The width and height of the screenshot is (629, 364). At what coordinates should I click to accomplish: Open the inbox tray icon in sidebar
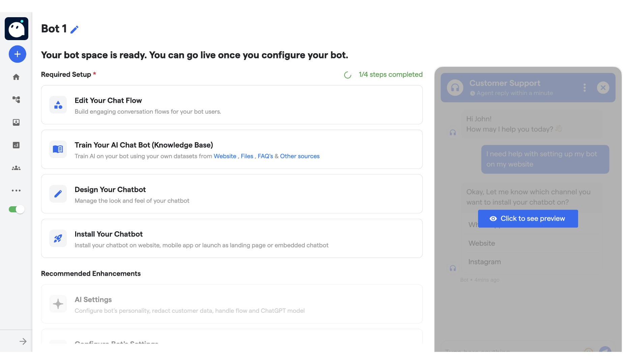click(16, 122)
